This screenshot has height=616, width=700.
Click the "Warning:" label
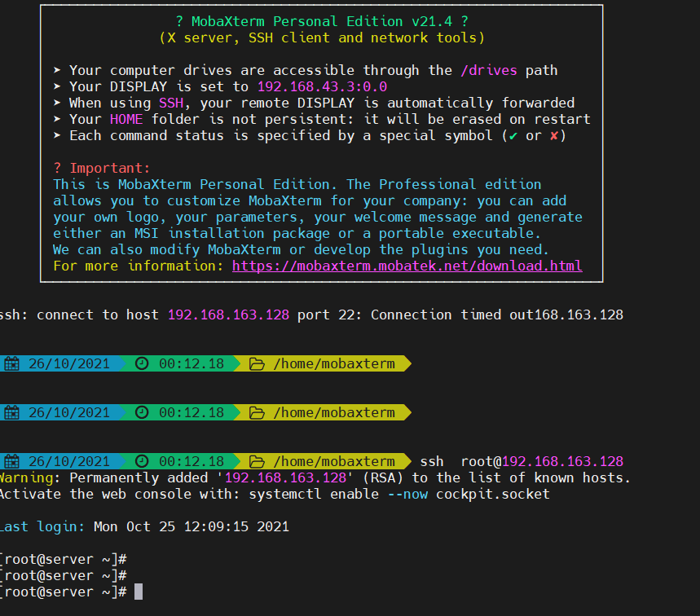(30, 478)
